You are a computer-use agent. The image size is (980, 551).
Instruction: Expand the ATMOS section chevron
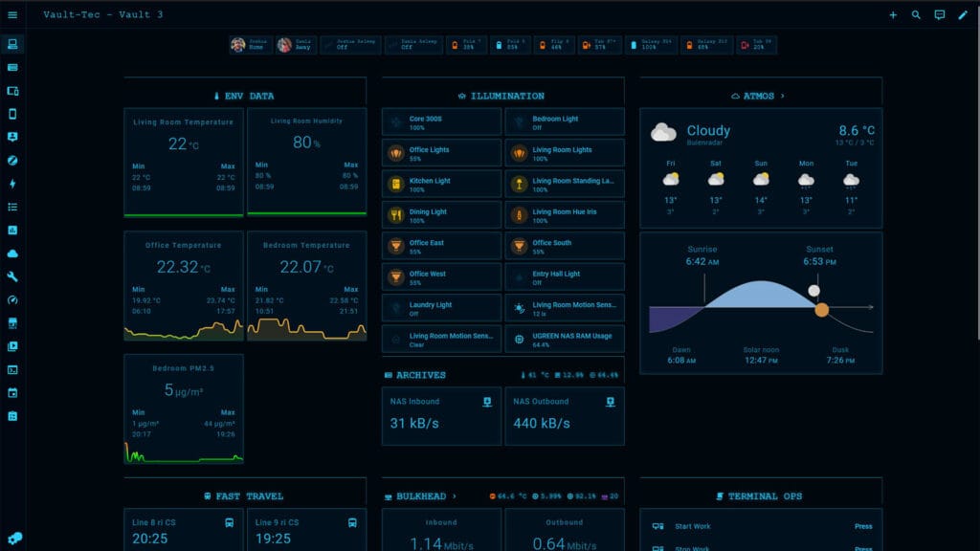coord(783,97)
